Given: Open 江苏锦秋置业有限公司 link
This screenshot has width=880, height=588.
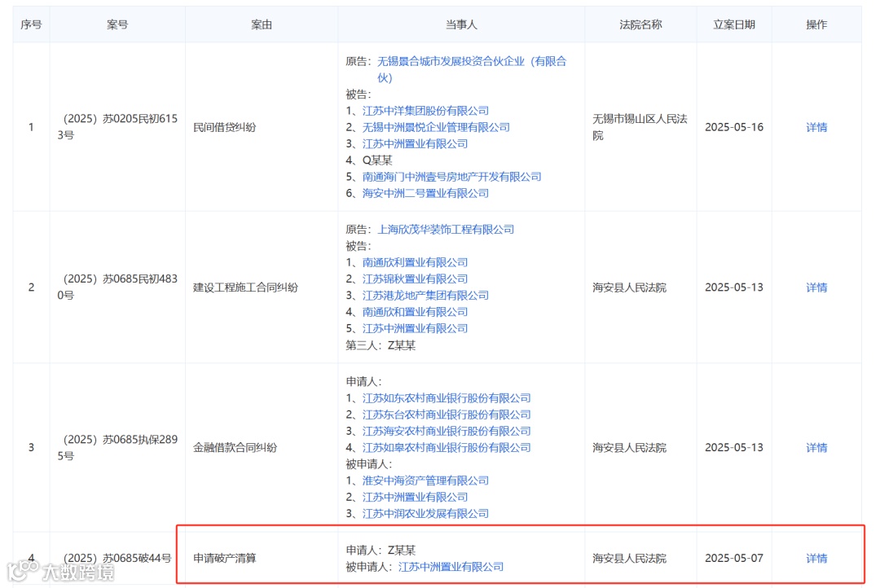Looking at the screenshot, I should point(415,279).
